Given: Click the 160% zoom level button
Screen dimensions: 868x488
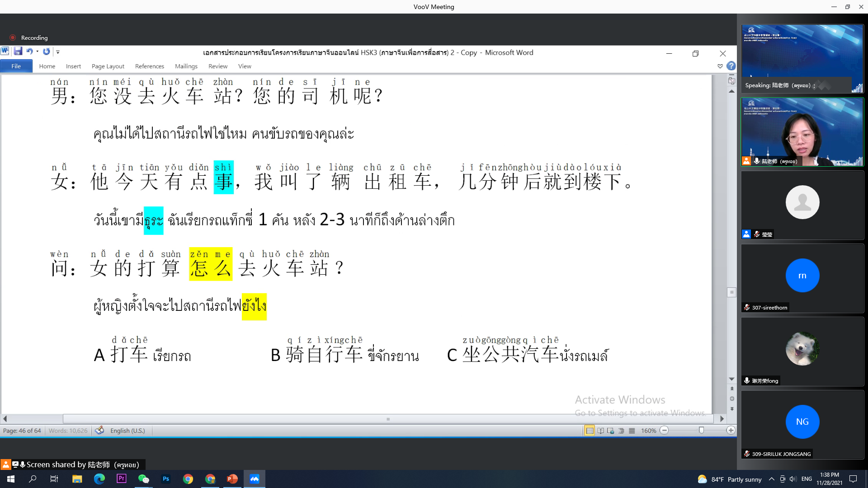Looking at the screenshot, I should (x=649, y=431).
